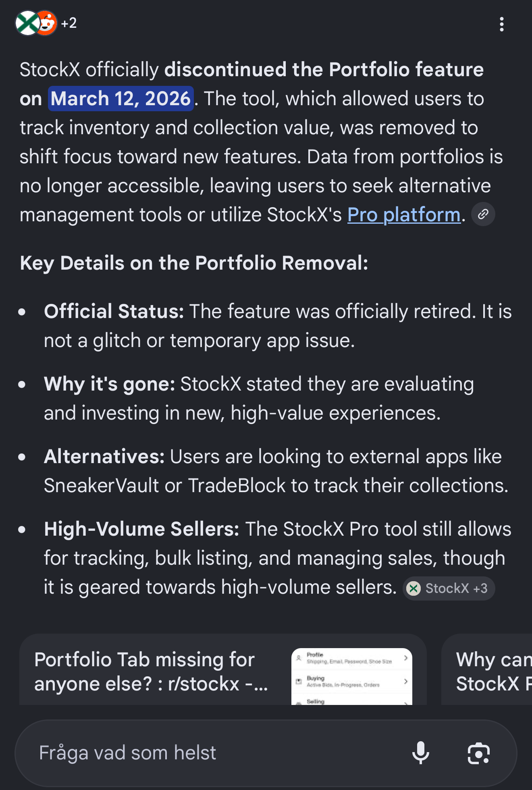The image size is (532, 790).
Task: Expand the +2 additional sources indicator
Action: tap(69, 23)
